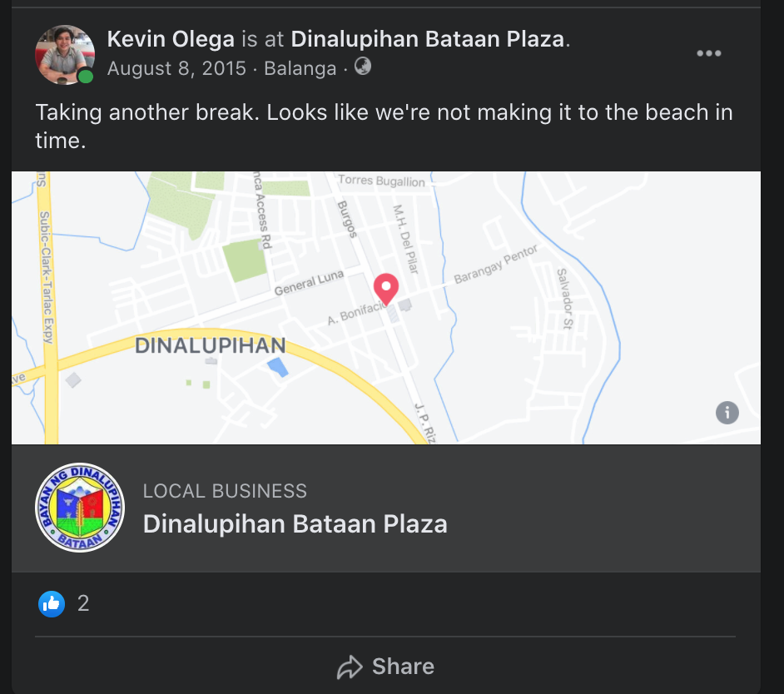Click the public globe privacy icon

363,67
